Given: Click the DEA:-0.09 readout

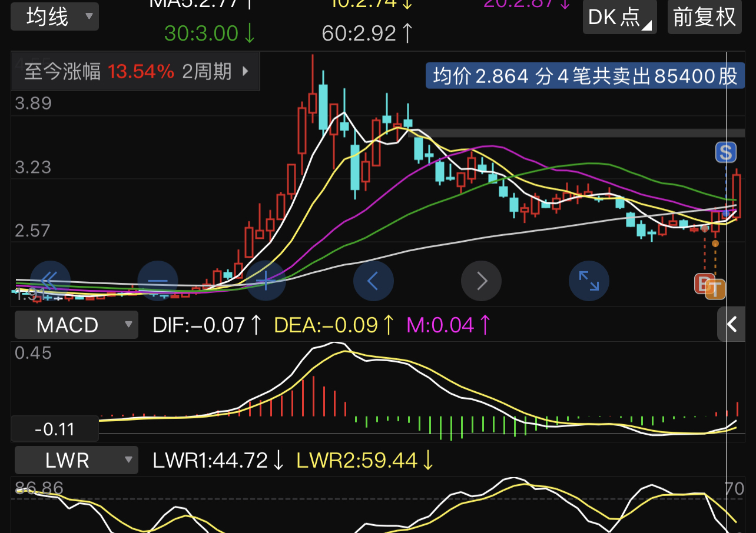Looking at the screenshot, I should (335, 325).
